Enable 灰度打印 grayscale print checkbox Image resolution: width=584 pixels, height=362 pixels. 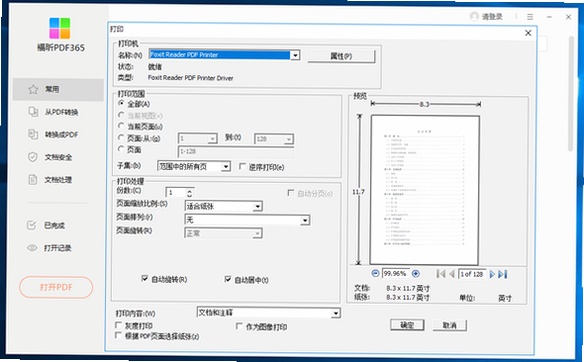click(118, 326)
